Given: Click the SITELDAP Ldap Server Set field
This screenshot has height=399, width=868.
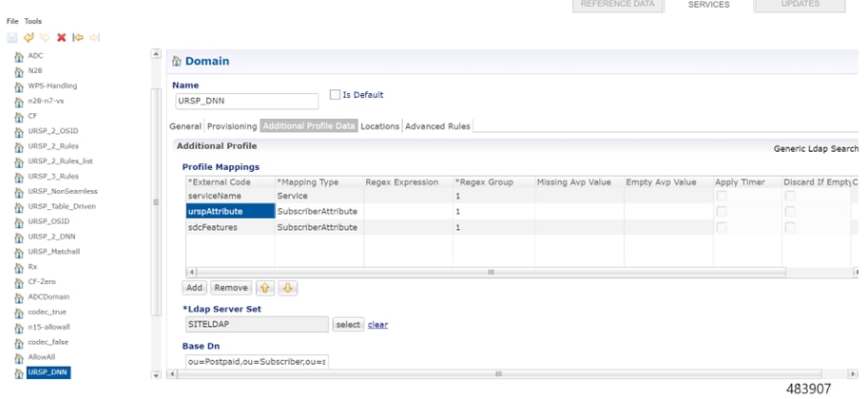Looking at the screenshot, I should tap(257, 325).
